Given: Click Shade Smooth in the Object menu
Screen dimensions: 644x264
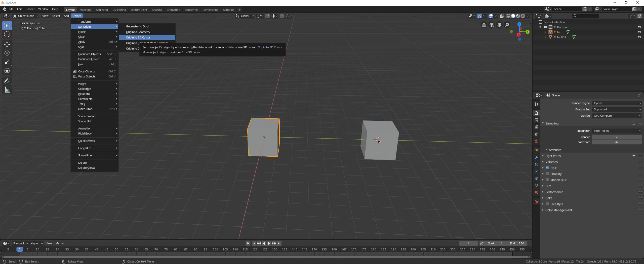Looking at the screenshot, I should coord(87,116).
